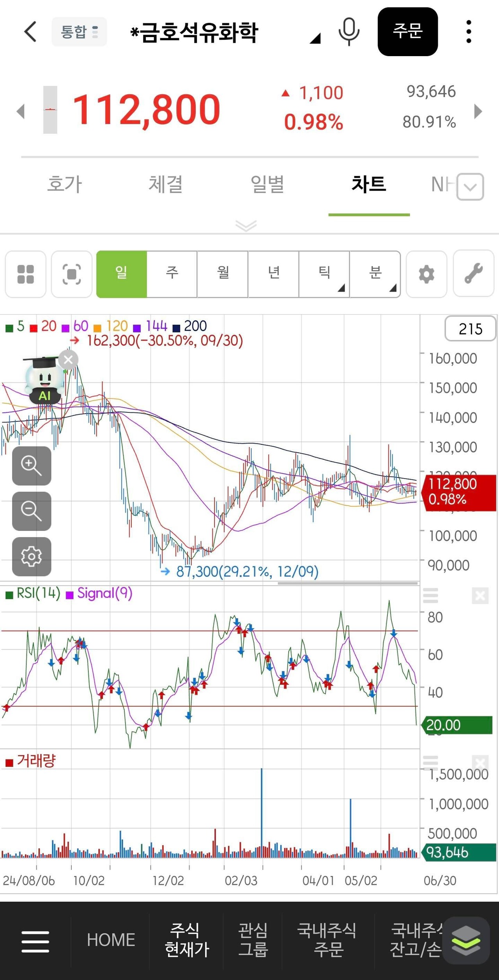Tap the fullscreen chart capture icon
The image size is (499, 980).
[72, 274]
